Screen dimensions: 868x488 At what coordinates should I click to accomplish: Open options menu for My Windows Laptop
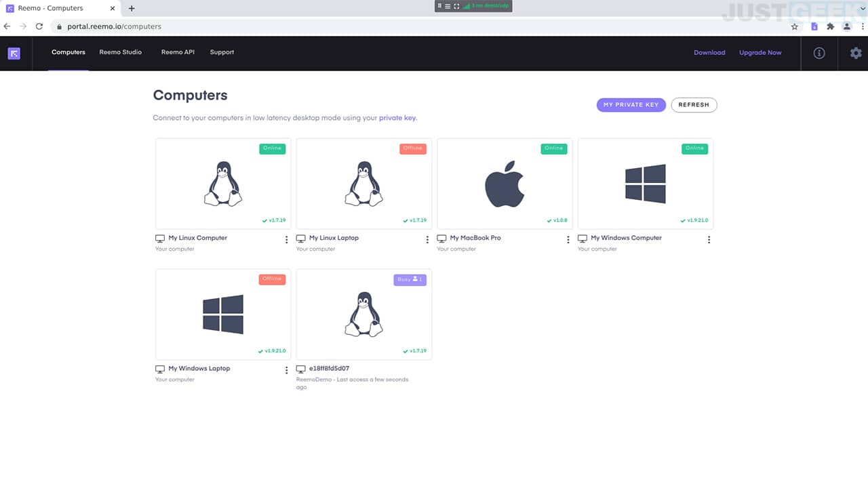coord(286,371)
